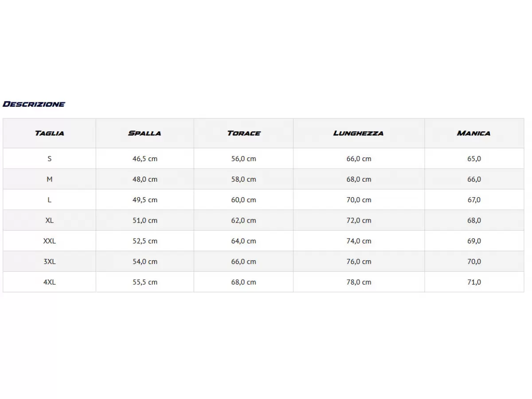Click the 46,5 cm shoulder value
Screen dimensions: 532x399
[x=145, y=159]
